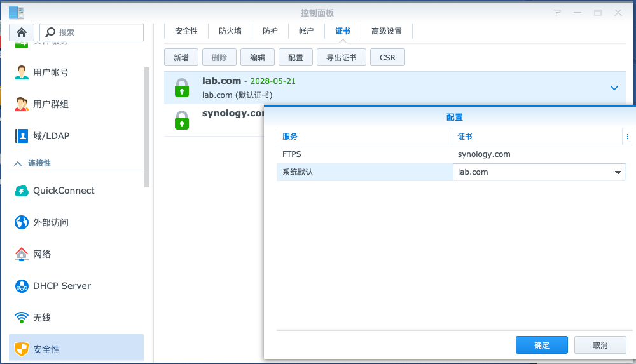Click the 配置 toolbar button
Viewport: 636px width, 364px height.
(296, 58)
